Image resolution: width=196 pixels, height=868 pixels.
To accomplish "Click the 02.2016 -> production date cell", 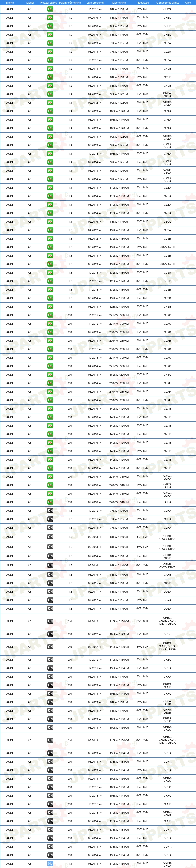I will (x=95, y=222).
